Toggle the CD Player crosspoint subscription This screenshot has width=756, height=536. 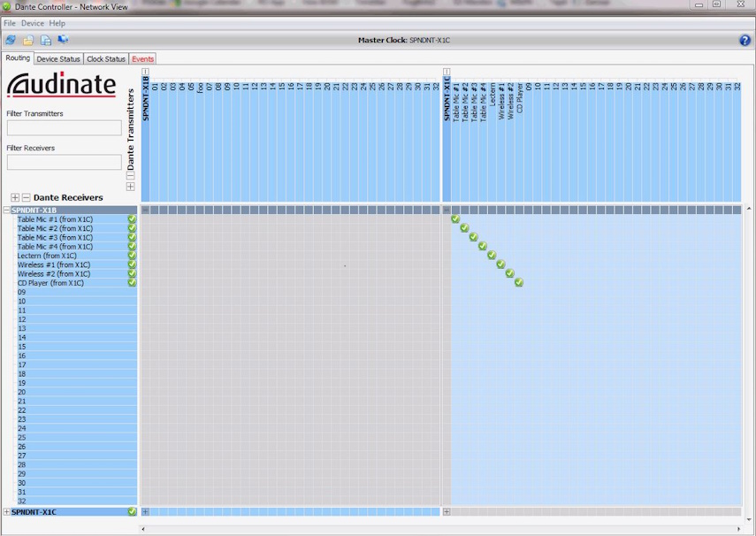[519, 283]
